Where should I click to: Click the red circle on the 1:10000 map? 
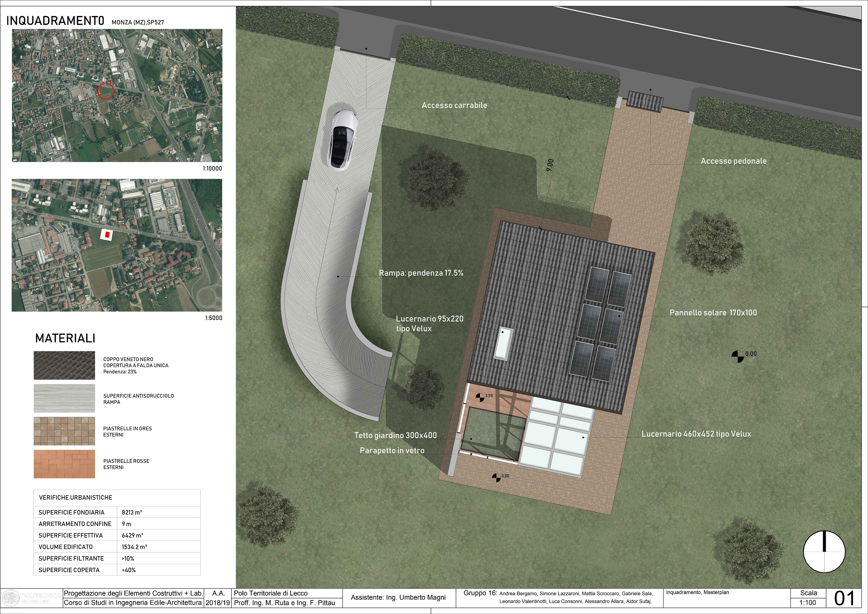(x=106, y=91)
